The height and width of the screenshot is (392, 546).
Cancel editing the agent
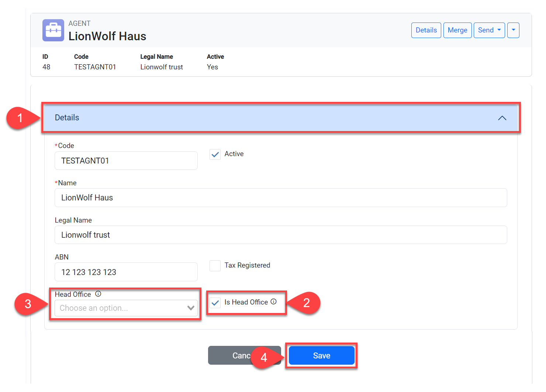coord(229,355)
